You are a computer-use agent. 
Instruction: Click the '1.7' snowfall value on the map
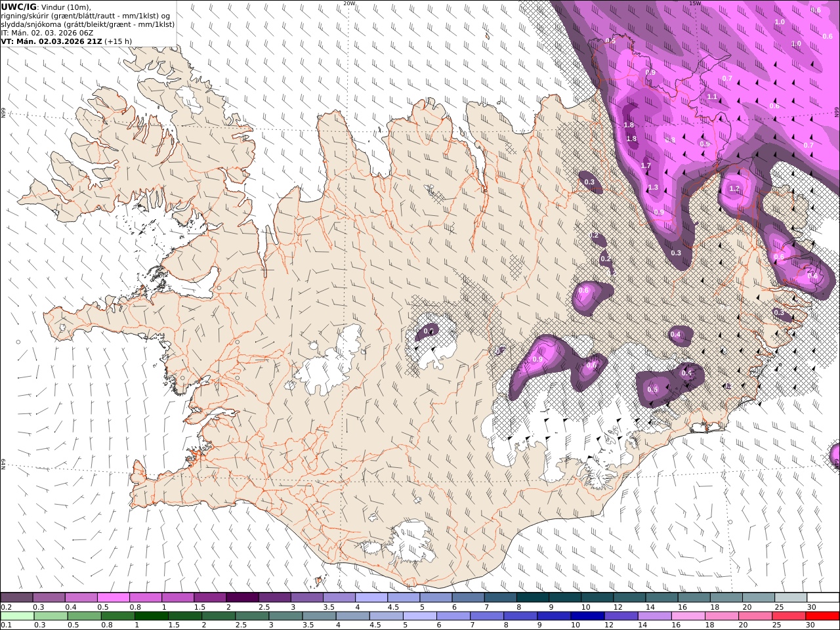click(x=646, y=166)
